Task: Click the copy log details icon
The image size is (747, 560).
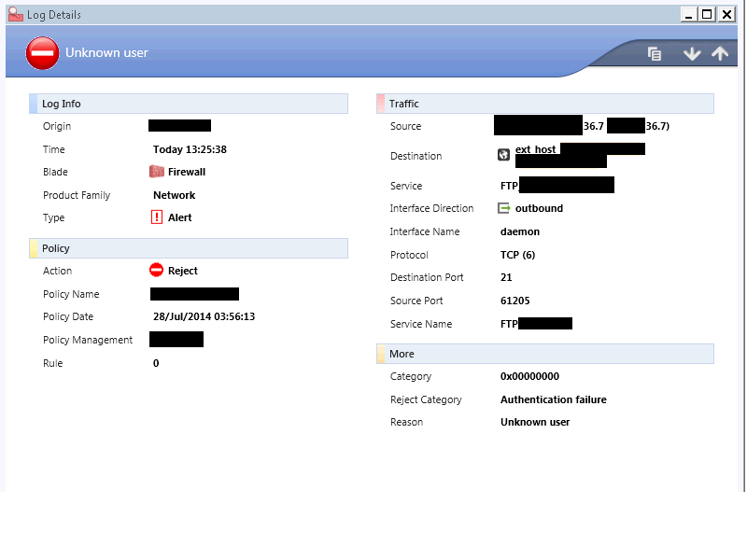Action: [x=655, y=53]
